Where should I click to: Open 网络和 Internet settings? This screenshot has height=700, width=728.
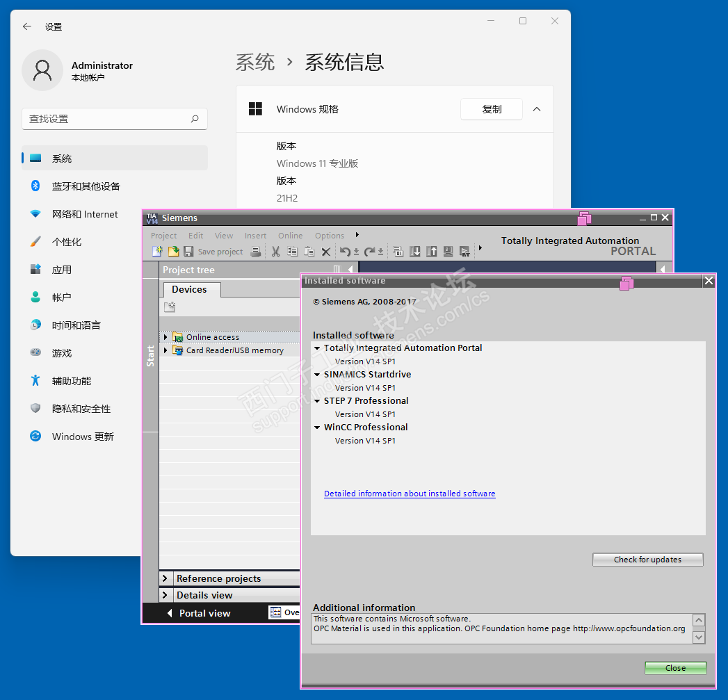pos(114,214)
